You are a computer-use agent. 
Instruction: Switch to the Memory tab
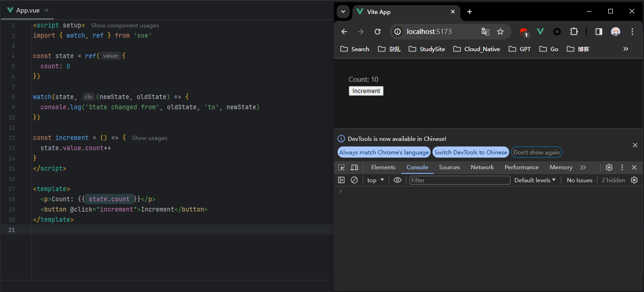561,167
